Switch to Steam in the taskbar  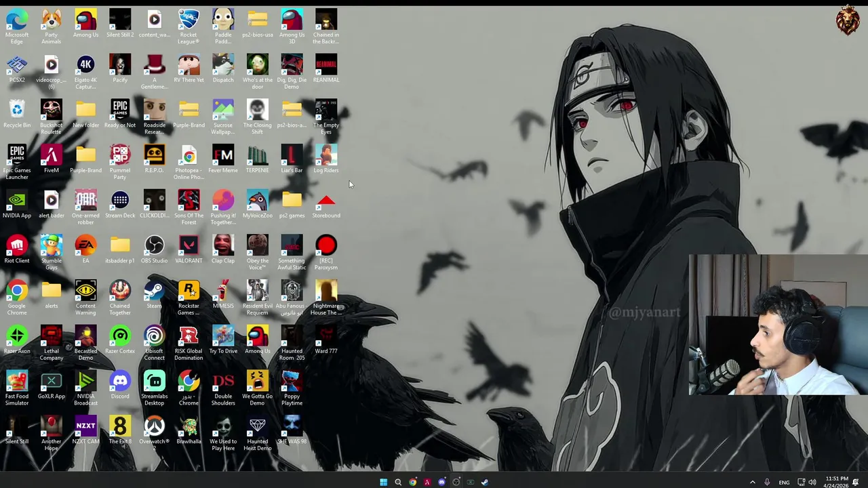coord(485,482)
